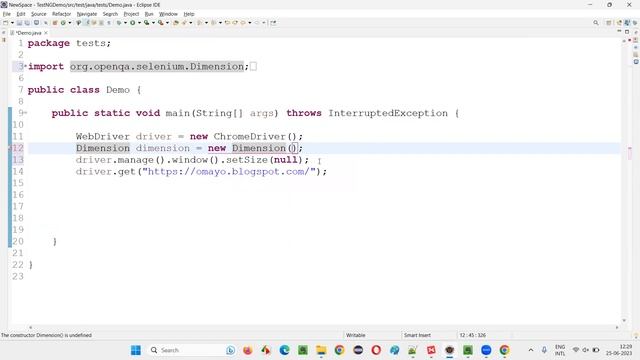Viewport: 640px width, 360px height.
Task: Click the Coverage run toolbar icon
Action: click(146, 23)
